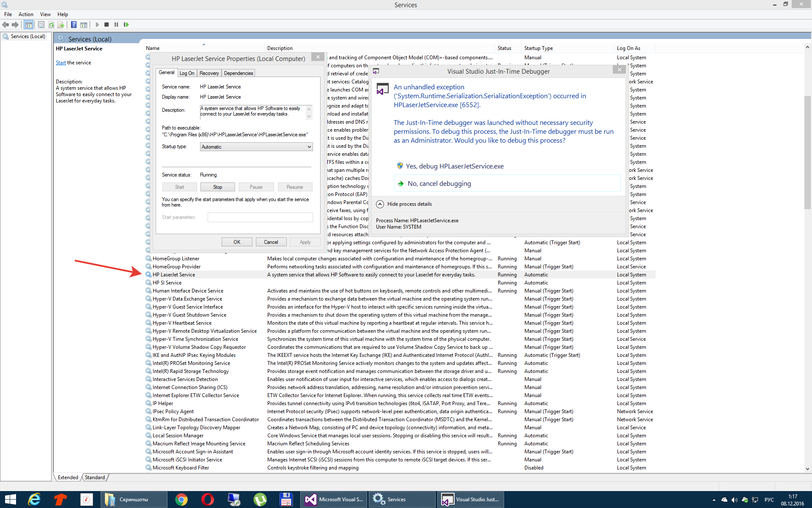The height and width of the screenshot is (508, 812).
Task: Choose Yes, debug HPLaserJetService.exe
Action: pyautogui.click(x=454, y=166)
